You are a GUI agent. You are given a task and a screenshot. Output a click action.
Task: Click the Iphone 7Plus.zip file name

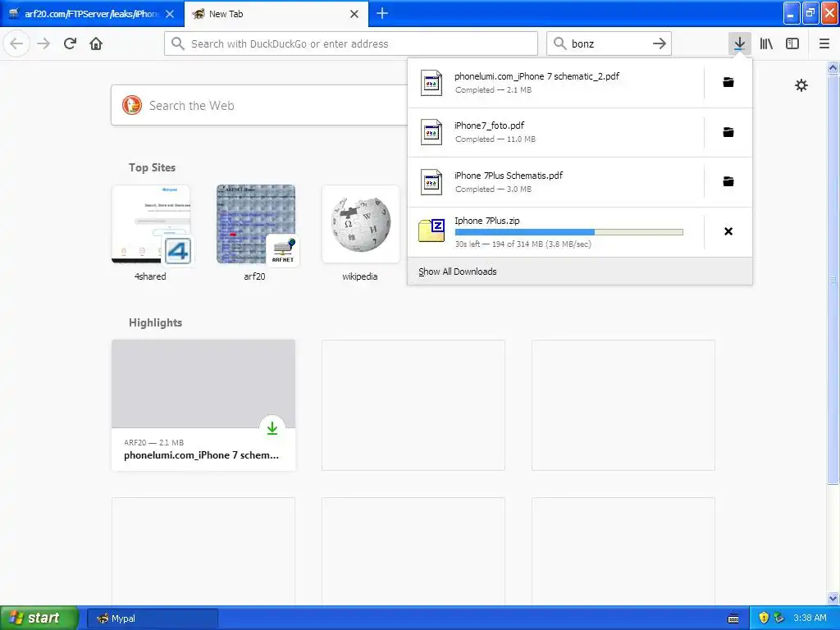pyautogui.click(x=487, y=220)
